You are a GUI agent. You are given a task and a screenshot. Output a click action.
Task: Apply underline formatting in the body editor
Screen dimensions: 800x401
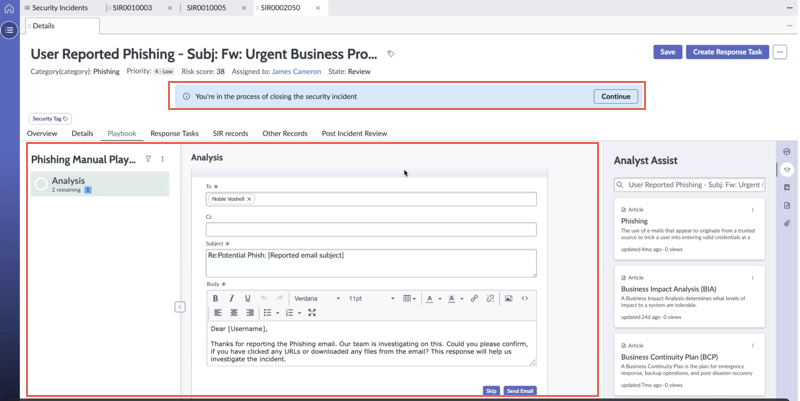tap(247, 298)
